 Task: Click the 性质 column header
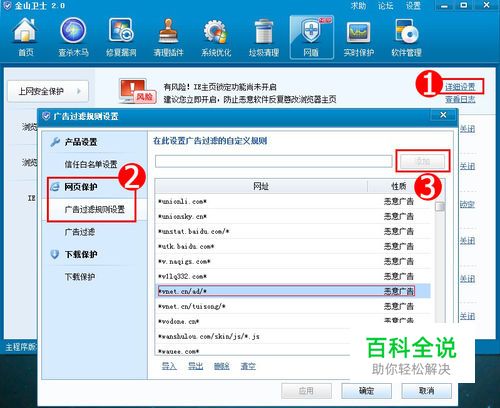399,186
